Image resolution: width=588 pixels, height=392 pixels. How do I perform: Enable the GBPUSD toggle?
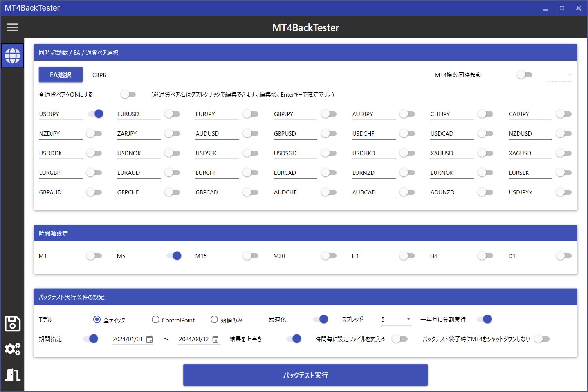pyautogui.click(x=329, y=133)
